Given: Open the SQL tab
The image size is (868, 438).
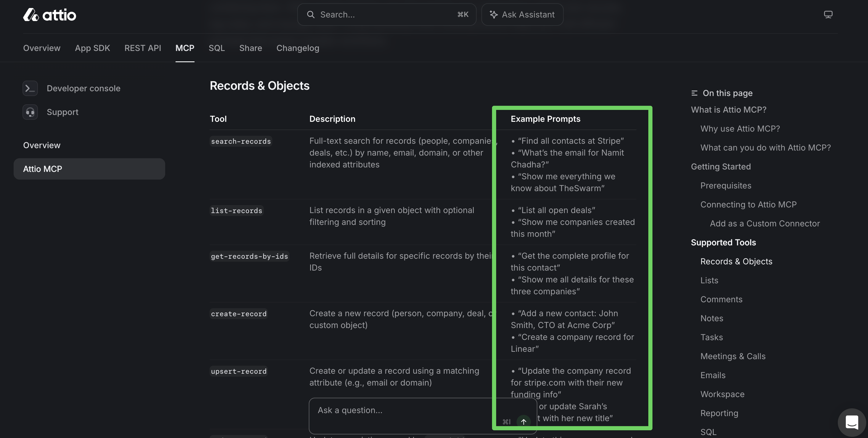Looking at the screenshot, I should pos(217,48).
